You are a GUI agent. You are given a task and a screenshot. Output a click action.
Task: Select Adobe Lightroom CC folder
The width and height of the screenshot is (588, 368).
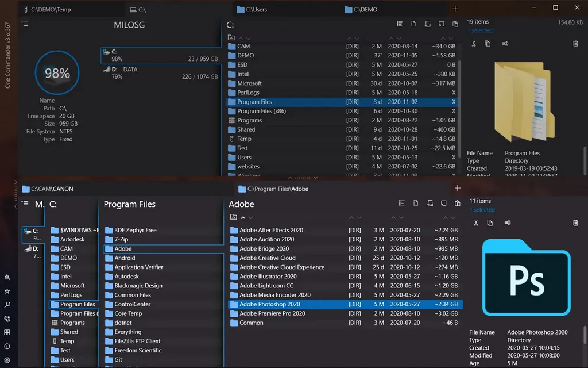(345, 286)
